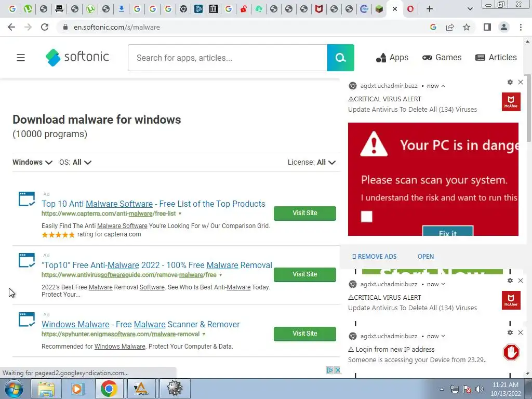Screen dimensions: 532x399
Task: Close the Login from new IP notification
Action: [x=521, y=332]
